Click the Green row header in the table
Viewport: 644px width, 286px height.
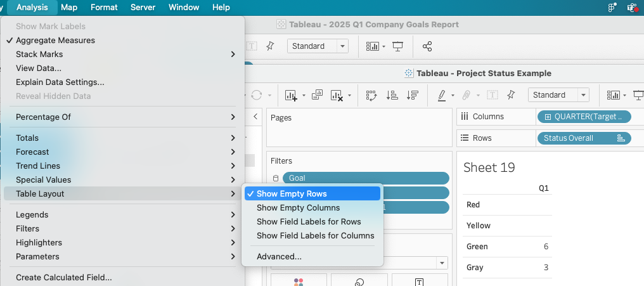coord(477,247)
